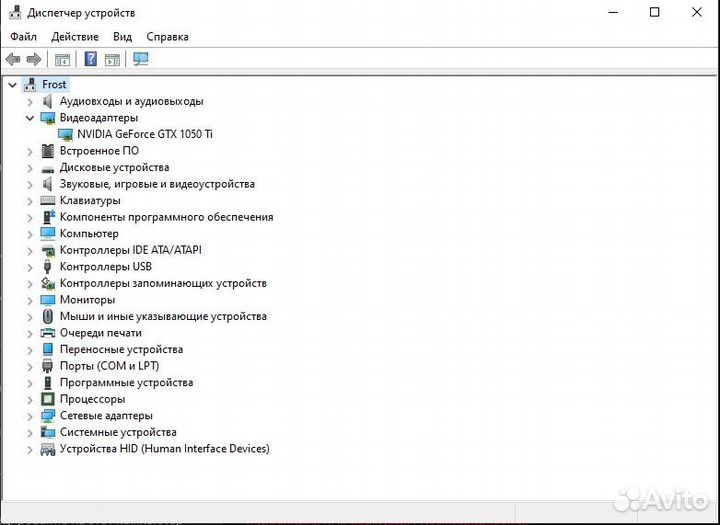The height and width of the screenshot is (525, 720).
Task: Collapse the Видеоадаптеры category
Action: point(30,118)
